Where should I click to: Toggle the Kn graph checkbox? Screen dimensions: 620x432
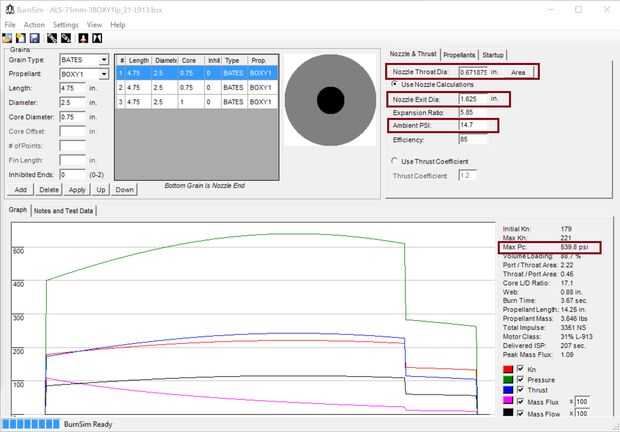pyautogui.click(x=520, y=369)
